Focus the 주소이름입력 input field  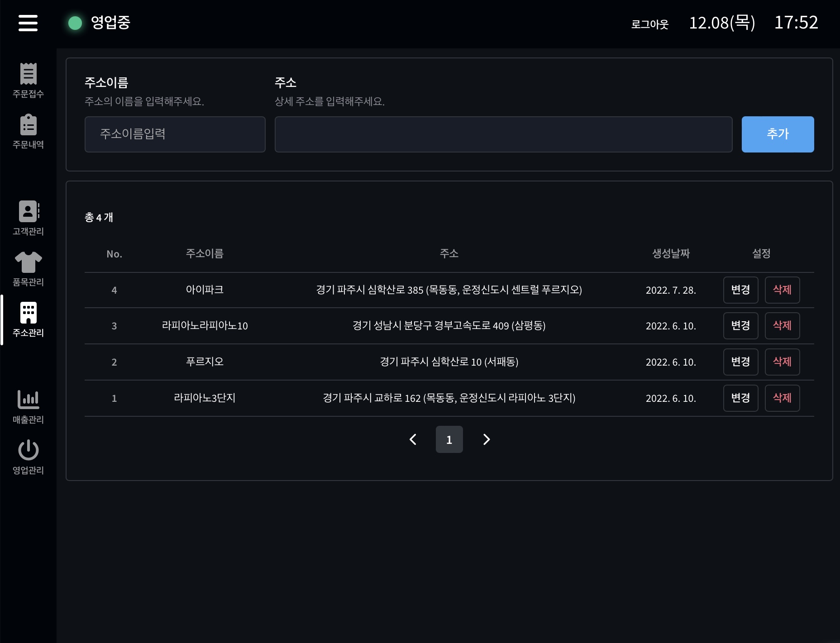click(x=175, y=134)
